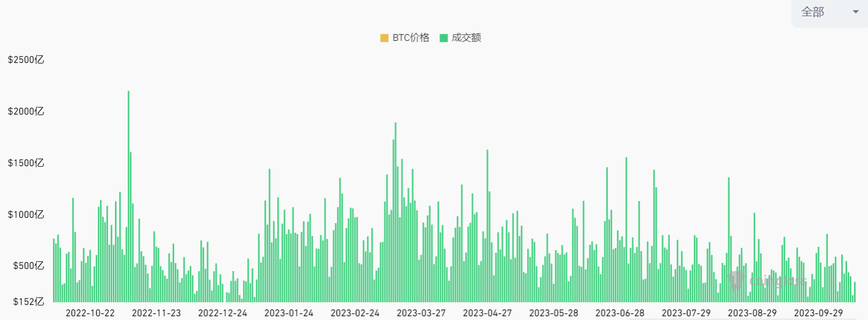Click the coinglass watermark logo icon

(735, 280)
